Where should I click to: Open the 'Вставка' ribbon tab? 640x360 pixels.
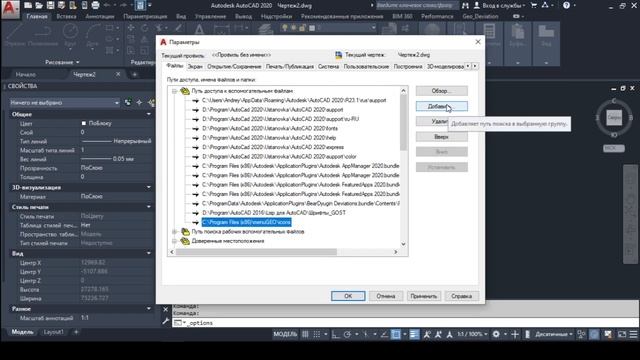point(66,16)
